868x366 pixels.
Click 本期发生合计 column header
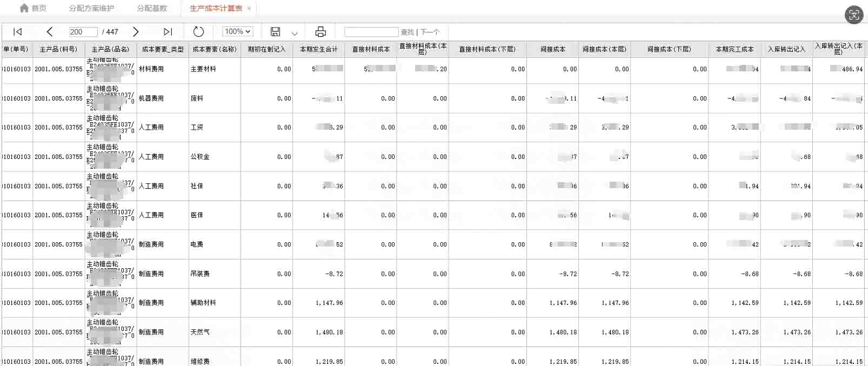pos(318,49)
